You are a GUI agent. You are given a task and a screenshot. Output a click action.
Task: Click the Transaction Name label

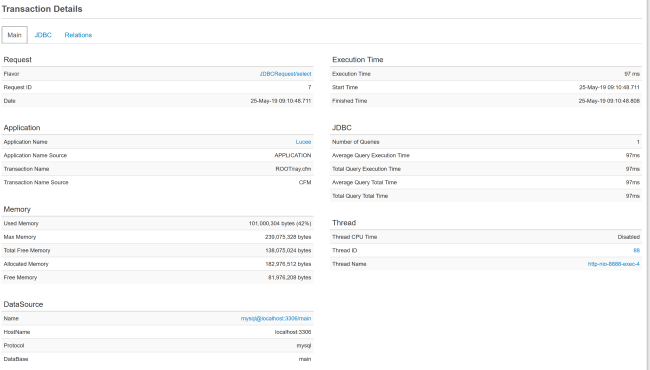coord(26,169)
